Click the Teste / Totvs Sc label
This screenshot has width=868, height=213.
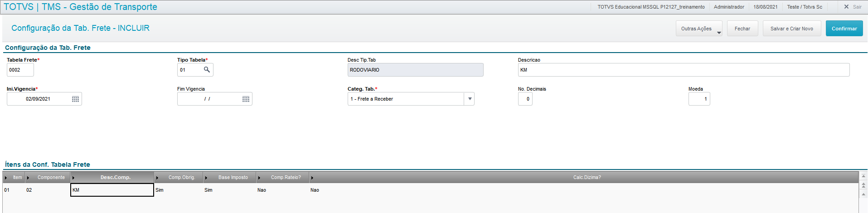click(805, 7)
